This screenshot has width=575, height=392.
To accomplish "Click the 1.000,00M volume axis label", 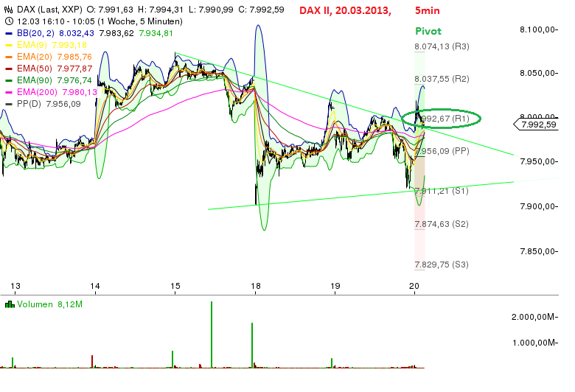I will [x=534, y=343].
